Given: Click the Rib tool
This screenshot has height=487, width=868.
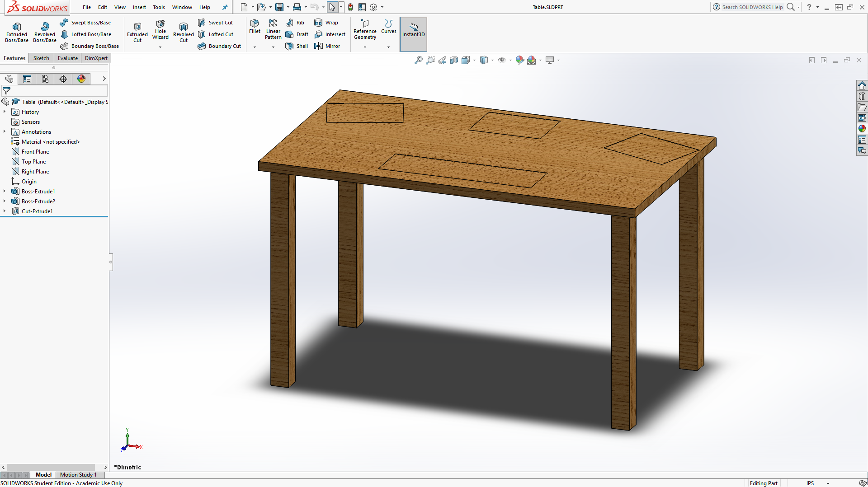Looking at the screenshot, I should tap(295, 23).
